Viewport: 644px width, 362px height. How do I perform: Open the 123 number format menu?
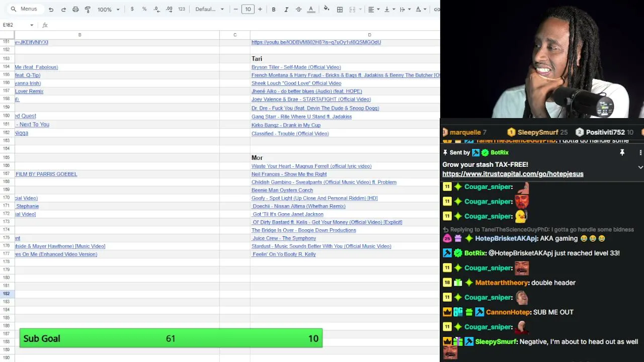pos(182,9)
